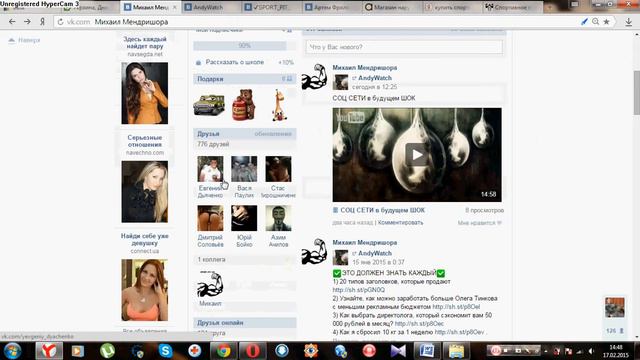Click the Рассказать о школе profile prompt
Viewport: 640px width, 360px height.
click(x=235, y=62)
